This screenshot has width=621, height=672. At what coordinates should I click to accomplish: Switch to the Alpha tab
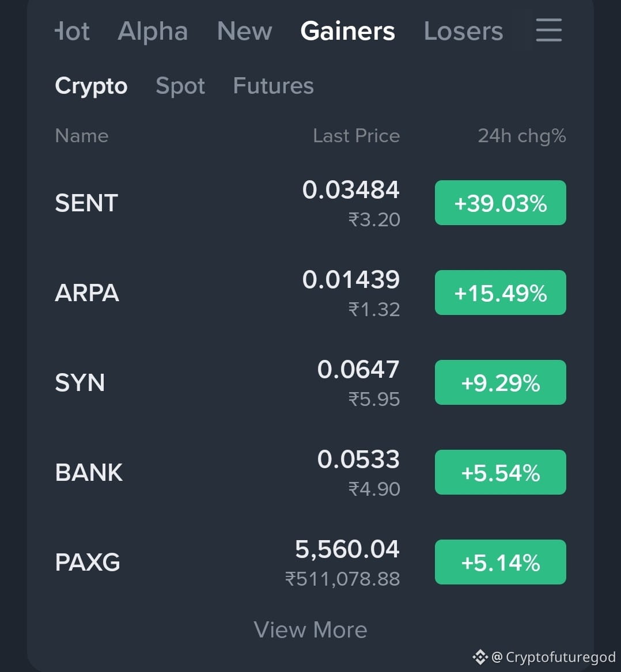tap(153, 31)
